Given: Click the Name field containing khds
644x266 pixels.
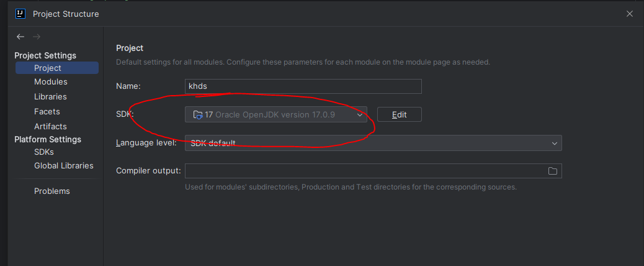Looking at the screenshot, I should click(x=303, y=86).
